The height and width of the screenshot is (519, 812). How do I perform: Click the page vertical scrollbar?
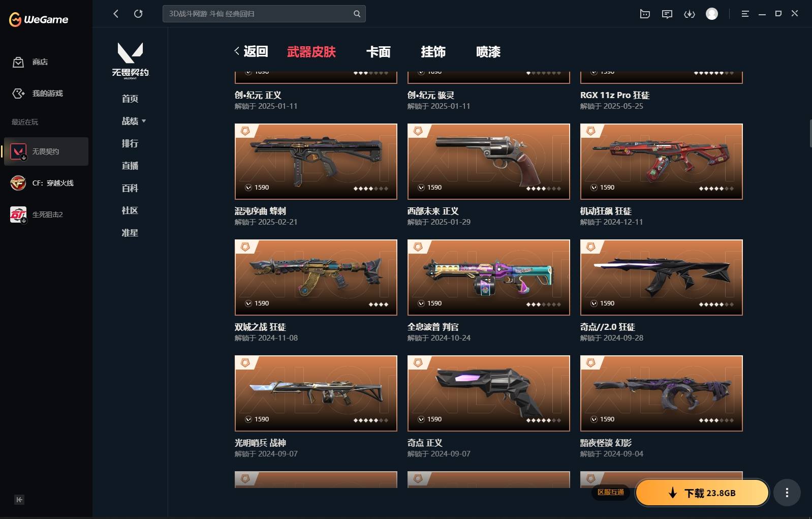point(810,133)
